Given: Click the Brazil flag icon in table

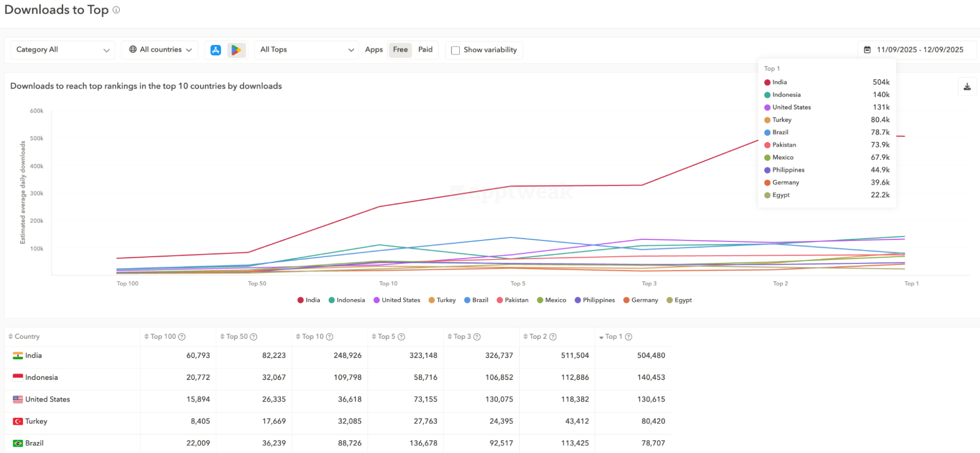Looking at the screenshot, I should 18,443.
